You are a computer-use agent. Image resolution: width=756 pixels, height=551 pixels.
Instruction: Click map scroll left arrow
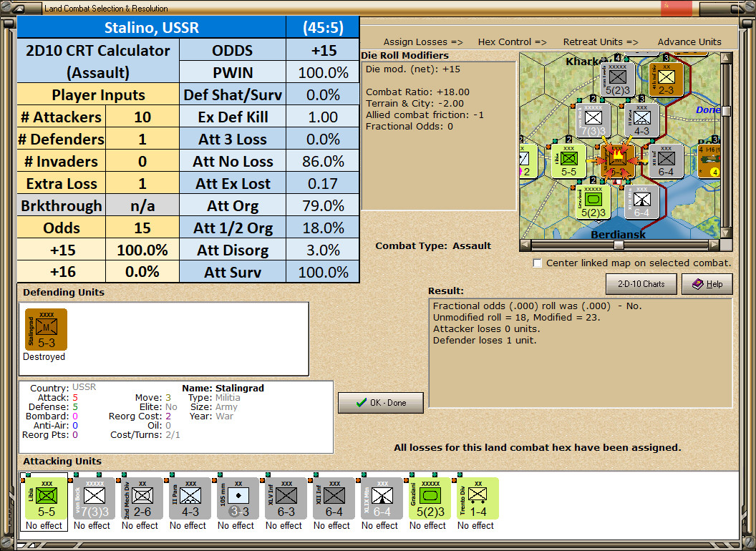525,245
